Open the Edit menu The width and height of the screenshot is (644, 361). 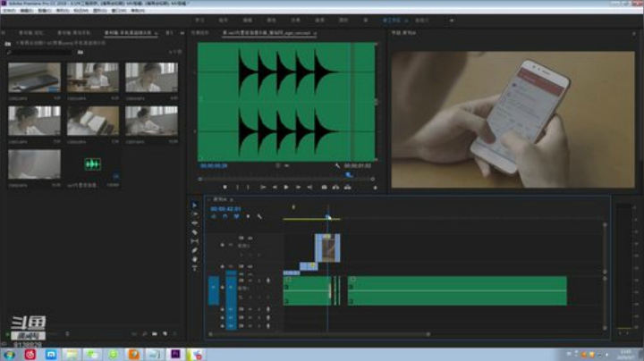pyautogui.click(x=27, y=10)
